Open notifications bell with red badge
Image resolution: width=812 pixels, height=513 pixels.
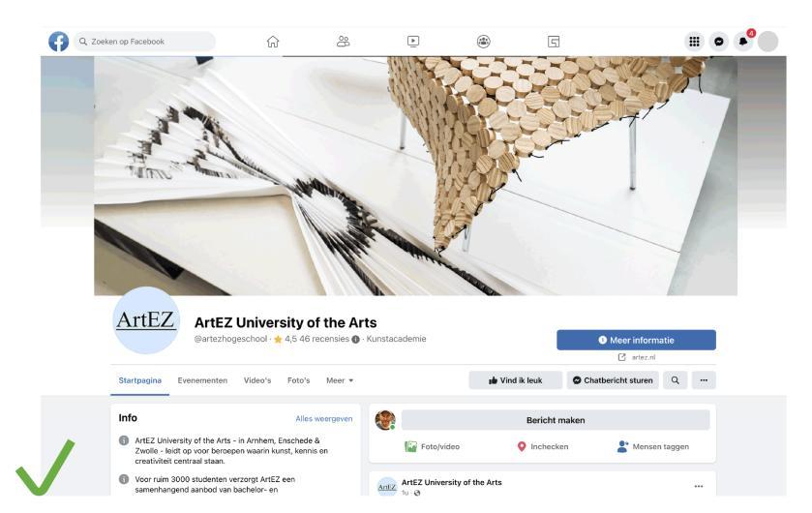(743, 41)
